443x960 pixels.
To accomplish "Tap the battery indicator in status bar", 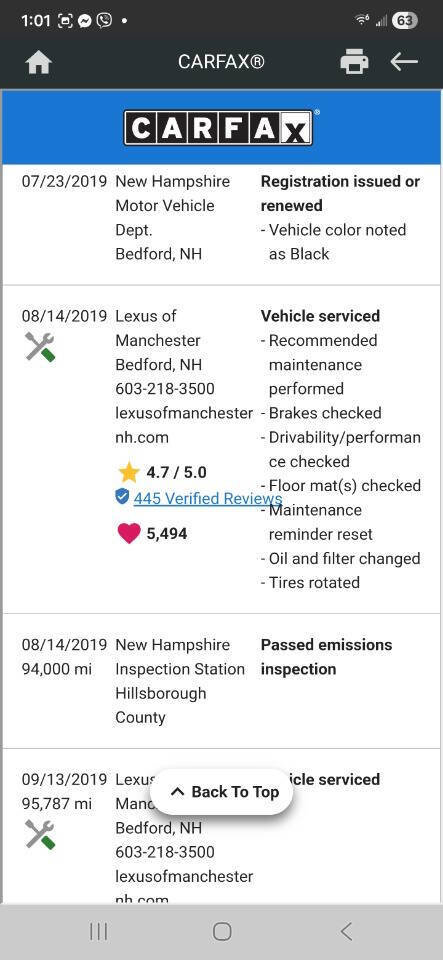I will [404, 21].
